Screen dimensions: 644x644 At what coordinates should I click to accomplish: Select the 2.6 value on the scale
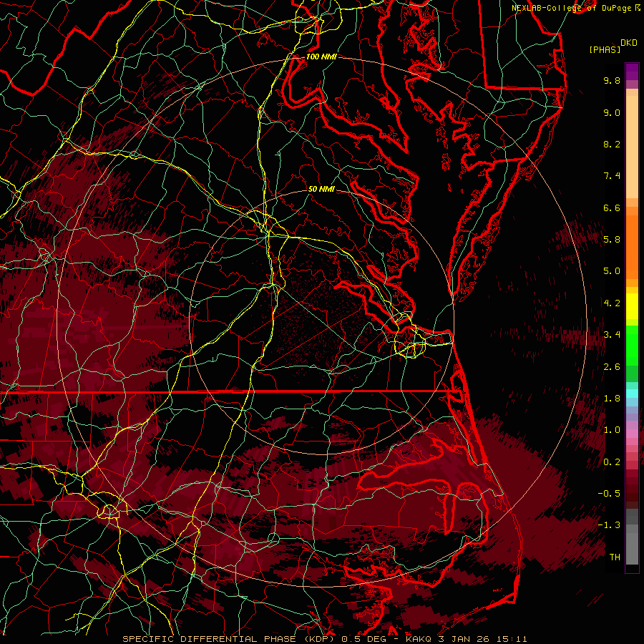click(612, 367)
